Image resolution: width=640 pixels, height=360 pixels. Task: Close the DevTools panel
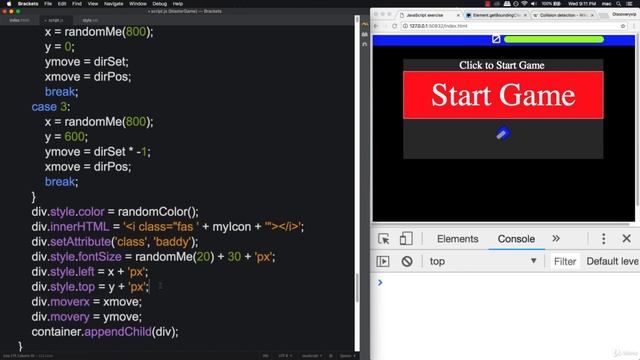(x=627, y=239)
